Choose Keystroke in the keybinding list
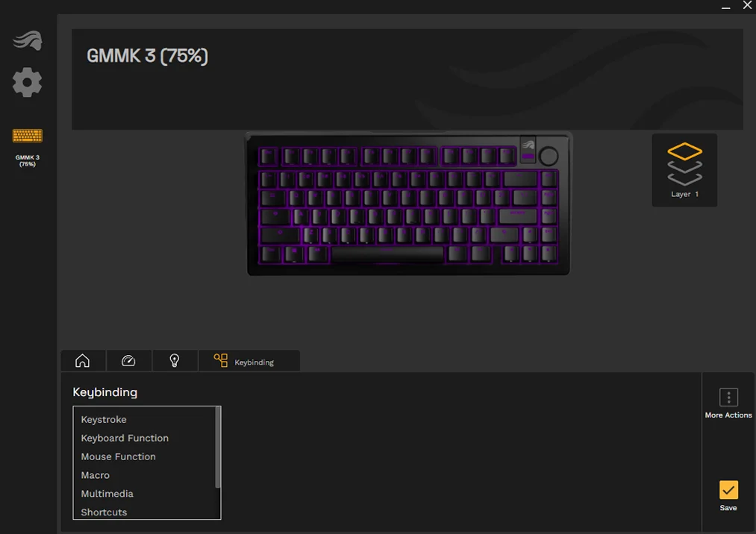Viewport: 756px width, 534px height. pos(104,419)
